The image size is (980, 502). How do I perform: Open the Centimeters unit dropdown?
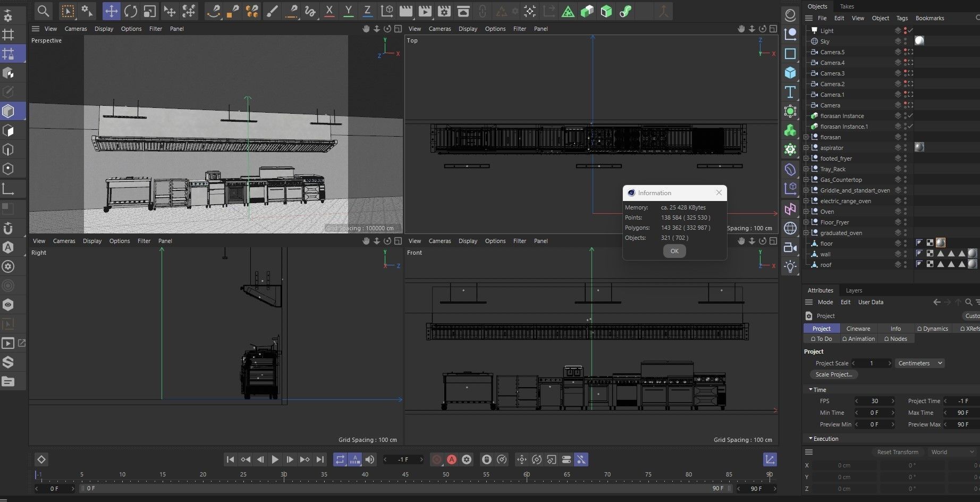920,363
